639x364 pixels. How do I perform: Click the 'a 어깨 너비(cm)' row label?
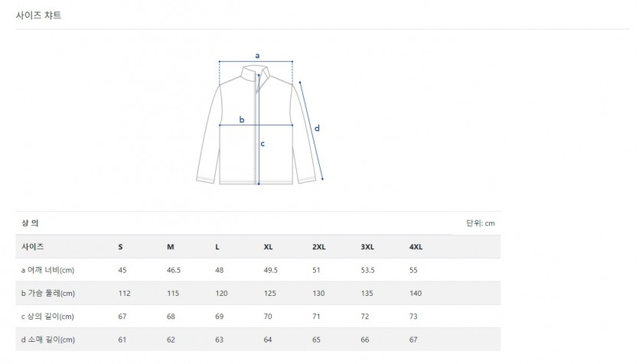click(47, 270)
